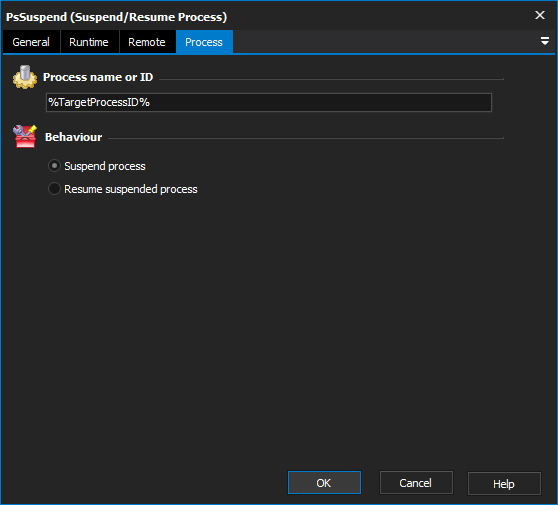Open Help for PsSuspend
The width and height of the screenshot is (558, 505).
pos(504,483)
